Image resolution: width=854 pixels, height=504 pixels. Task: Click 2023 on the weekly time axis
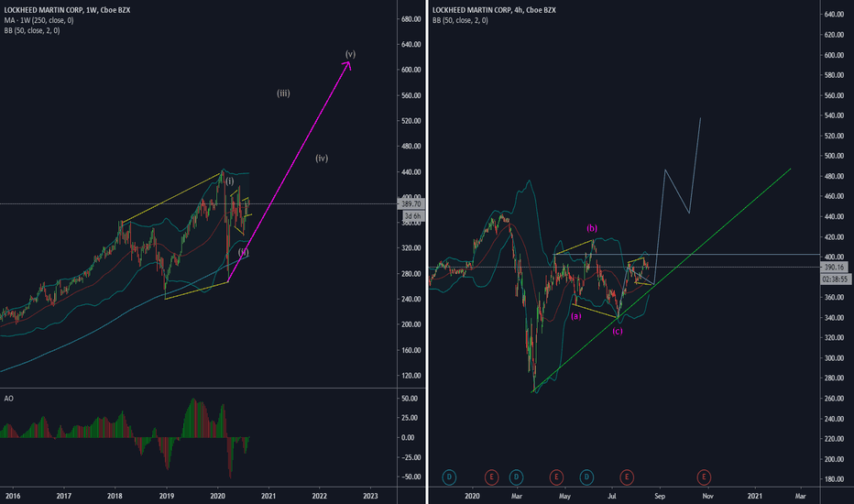(x=370, y=496)
